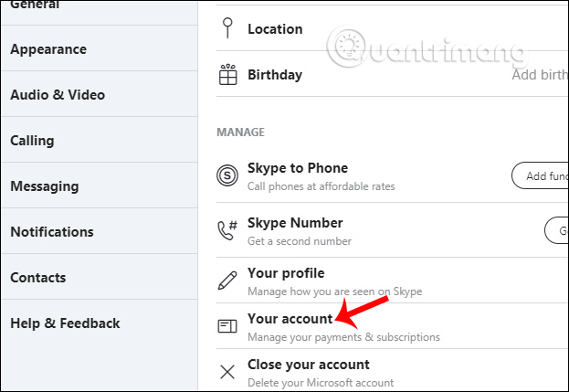
Task: Click the Your account card icon
Action: [x=227, y=326]
